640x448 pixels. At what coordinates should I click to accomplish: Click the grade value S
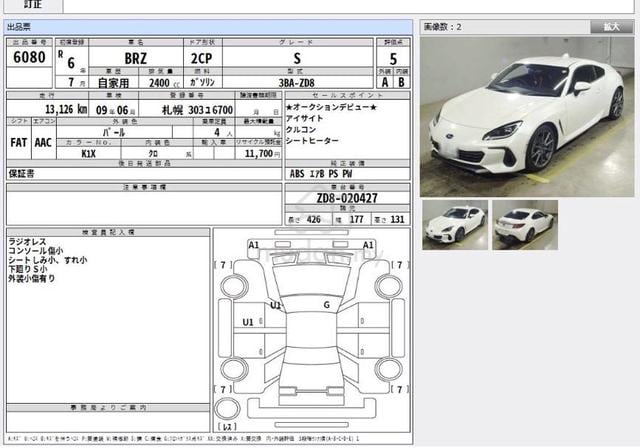pos(297,58)
